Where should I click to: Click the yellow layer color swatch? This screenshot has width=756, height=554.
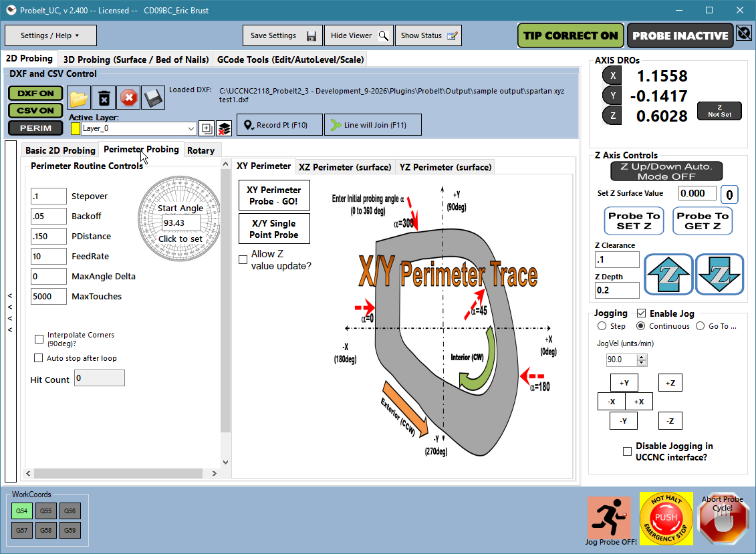pyautogui.click(x=76, y=128)
